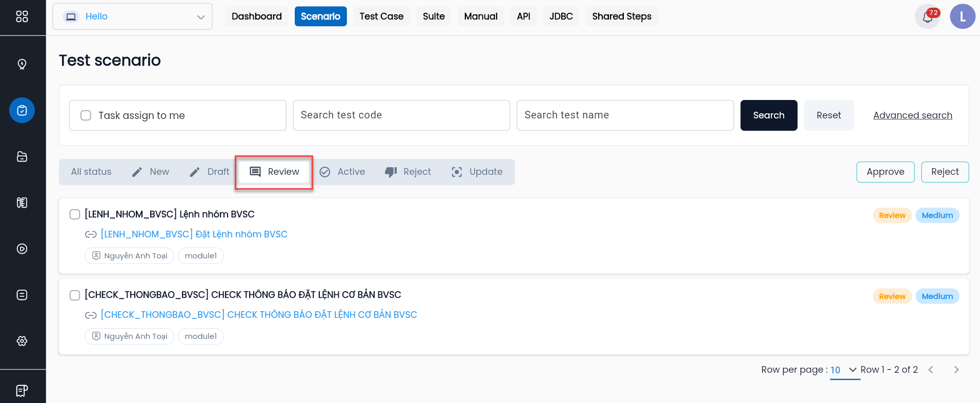Open the Đặt Lệnh nhóm BVSC link

pyautogui.click(x=194, y=234)
